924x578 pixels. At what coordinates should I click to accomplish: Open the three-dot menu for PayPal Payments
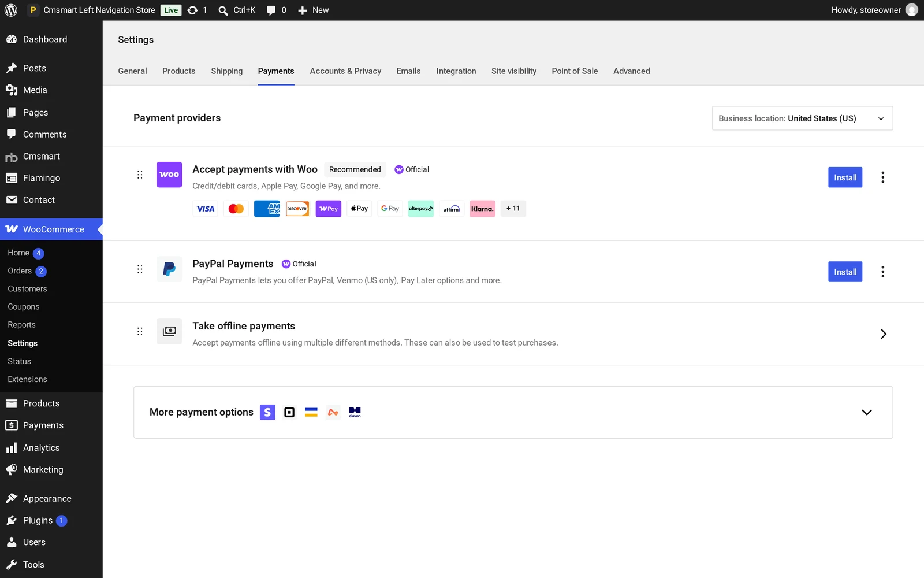coord(882,272)
